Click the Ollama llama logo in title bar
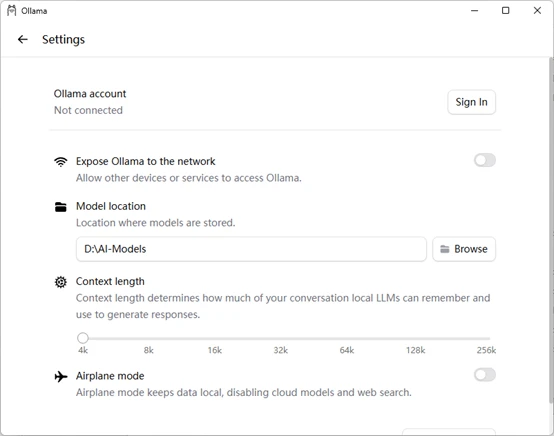Viewport: 554px width, 436px height. (12, 11)
